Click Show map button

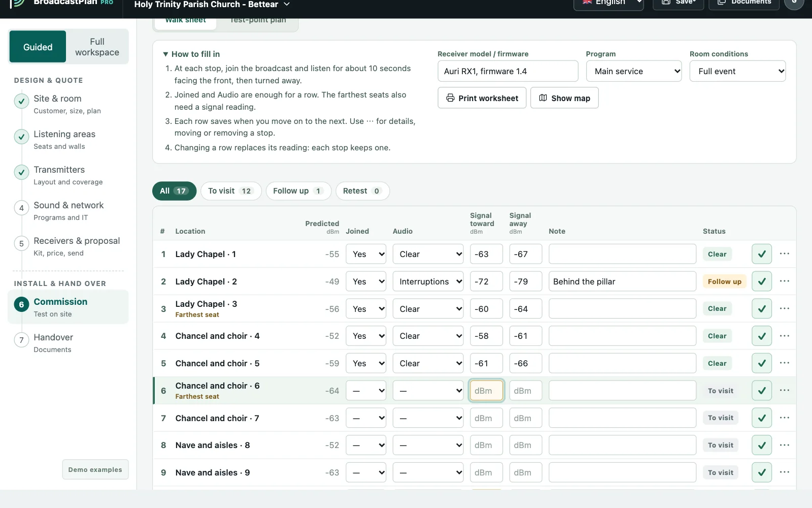564,98
